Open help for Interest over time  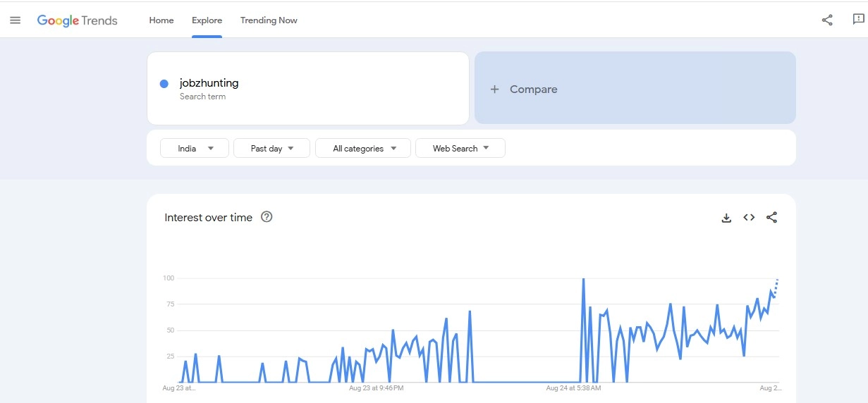(x=267, y=217)
